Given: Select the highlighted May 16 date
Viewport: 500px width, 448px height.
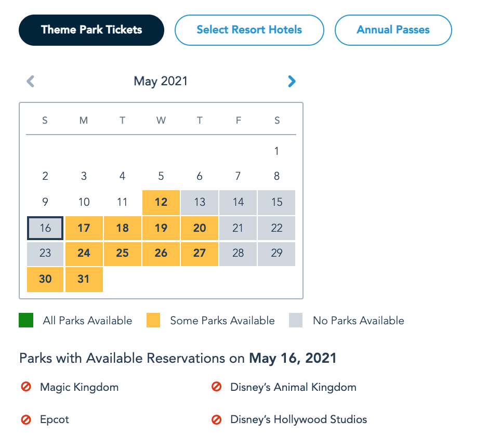Looking at the screenshot, I should point(45,228).
